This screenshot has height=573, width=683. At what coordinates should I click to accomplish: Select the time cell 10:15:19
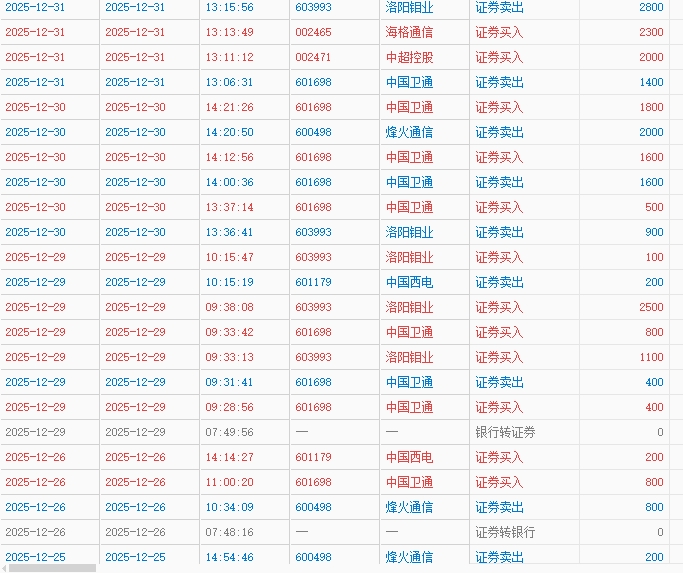[x=230, y=282]
